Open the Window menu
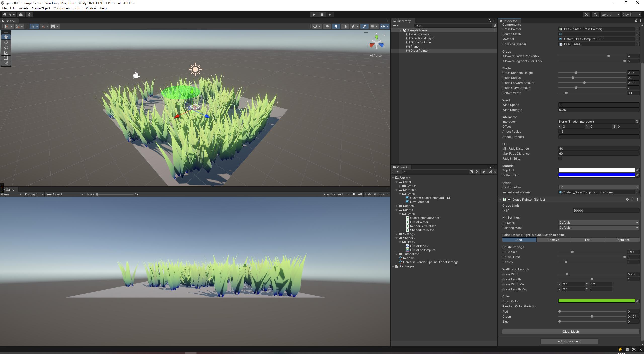644x354 pixels. point(90,8)
